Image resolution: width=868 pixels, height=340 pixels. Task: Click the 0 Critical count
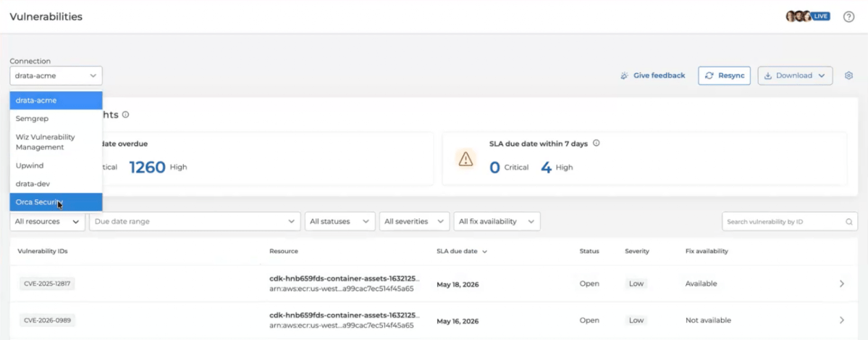pyautogui.click(x=509, y=167)
